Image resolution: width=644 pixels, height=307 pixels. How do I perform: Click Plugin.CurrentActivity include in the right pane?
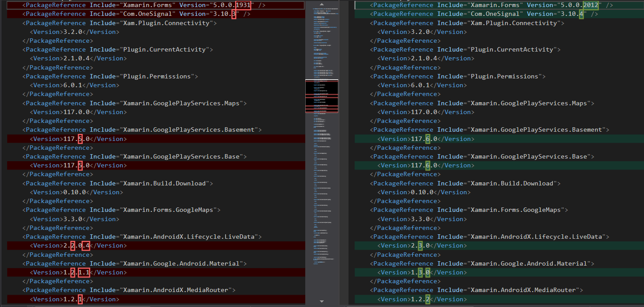(x=465, y=49)
